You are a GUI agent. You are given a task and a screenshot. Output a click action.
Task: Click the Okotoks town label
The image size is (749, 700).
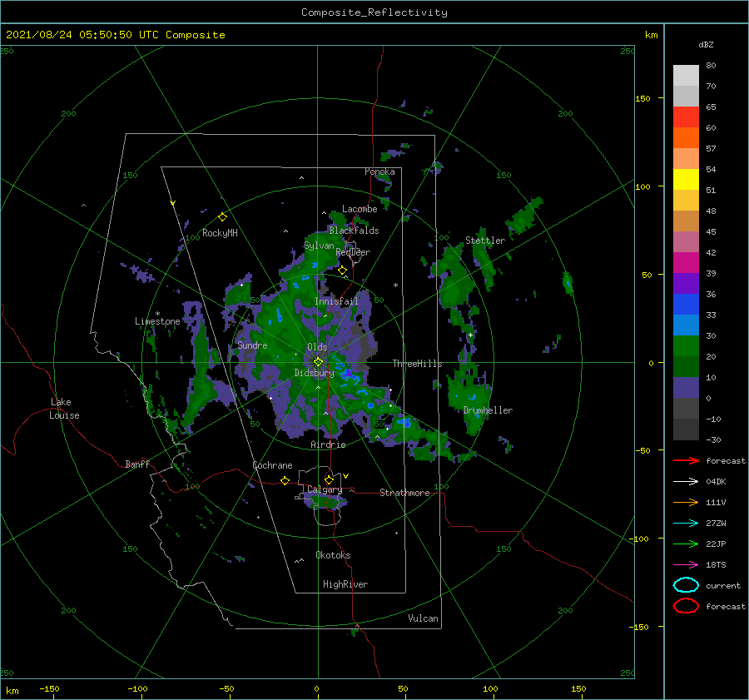(x=333, y=555)
